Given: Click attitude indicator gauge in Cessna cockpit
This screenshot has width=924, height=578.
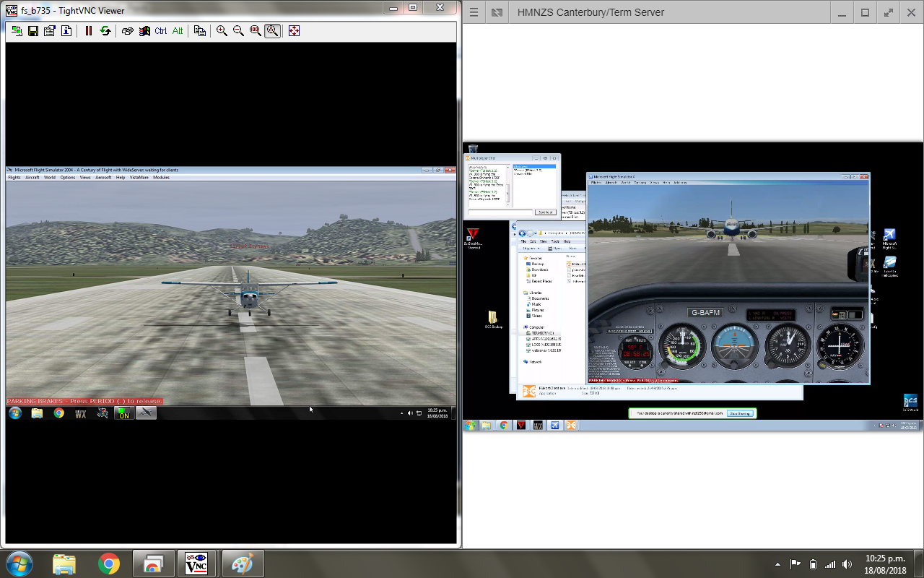Looking at the screenshot, I should pyautogui.click(x=734, y=345).
